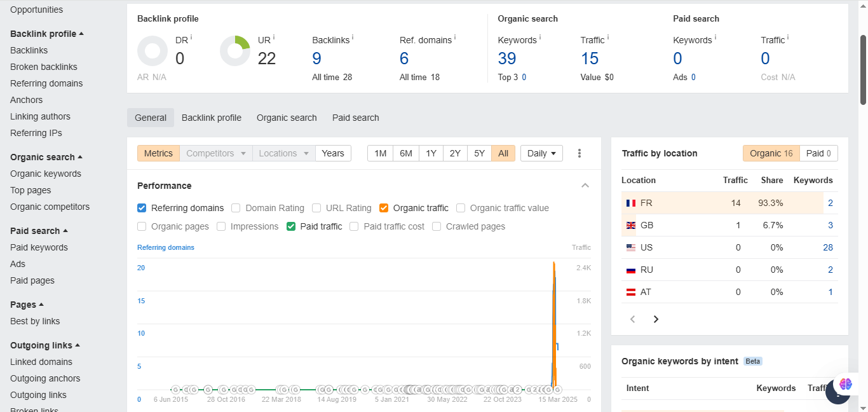Click info icon next to paid Traffic
The width and height of the screenshot is (868, 412).
(x=789, y=38)
